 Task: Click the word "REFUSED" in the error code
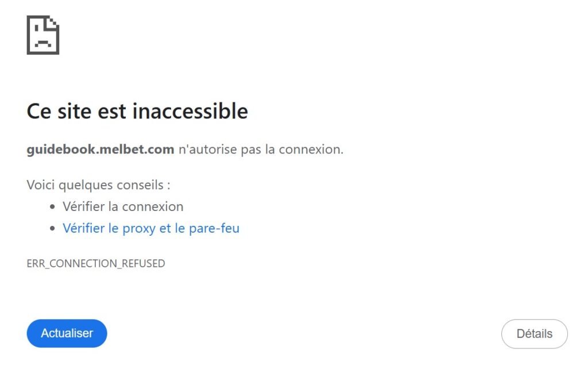coord(143,263)
